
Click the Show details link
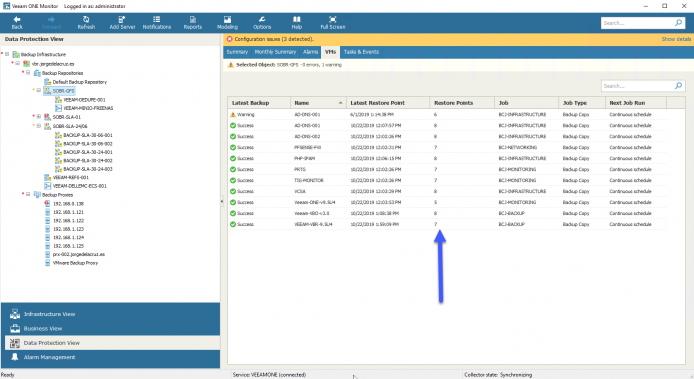click(676, 39)
